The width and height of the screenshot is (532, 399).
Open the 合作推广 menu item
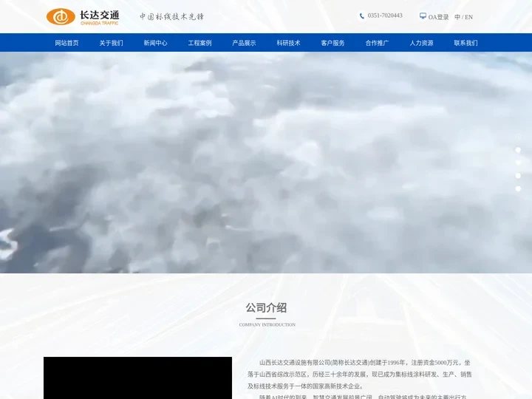coord(377,43)
